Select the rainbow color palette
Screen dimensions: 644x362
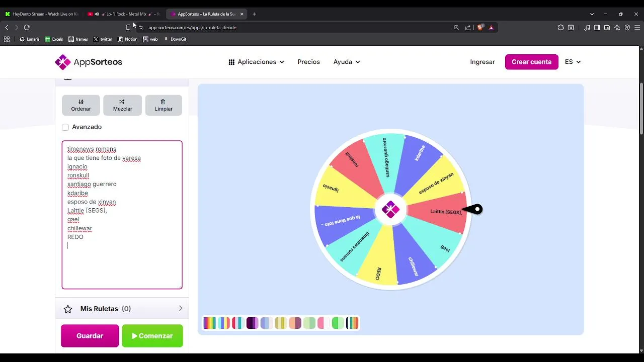[x=209, y=323]
